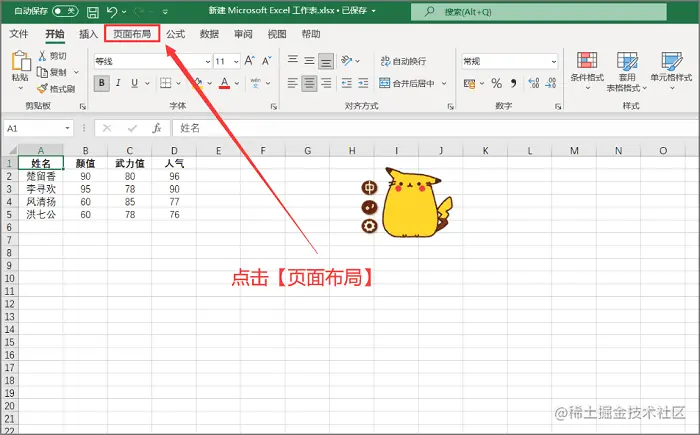The width and height of the screenshot is (700, 435).
Task: Switch to the 公式 Formulas tab
Action: point(175,34)
